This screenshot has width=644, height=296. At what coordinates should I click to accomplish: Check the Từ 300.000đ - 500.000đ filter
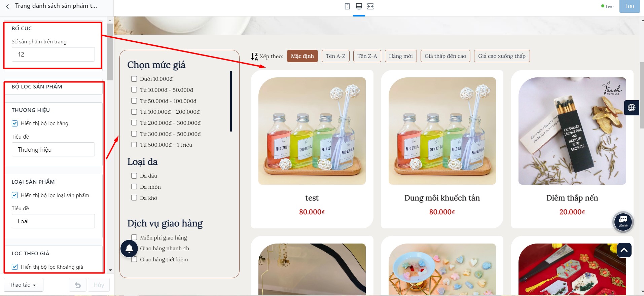point(134,134)
